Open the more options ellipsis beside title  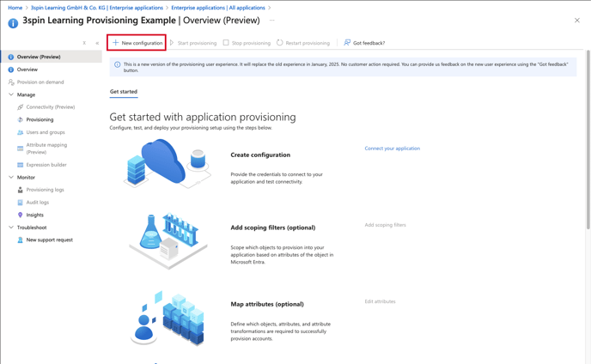[x=271, y=21]
